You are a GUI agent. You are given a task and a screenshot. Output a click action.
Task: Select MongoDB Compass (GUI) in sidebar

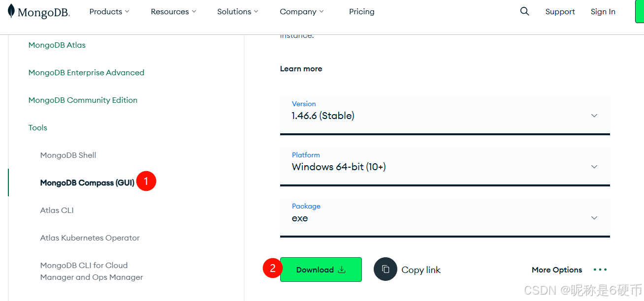coord(87,182)
